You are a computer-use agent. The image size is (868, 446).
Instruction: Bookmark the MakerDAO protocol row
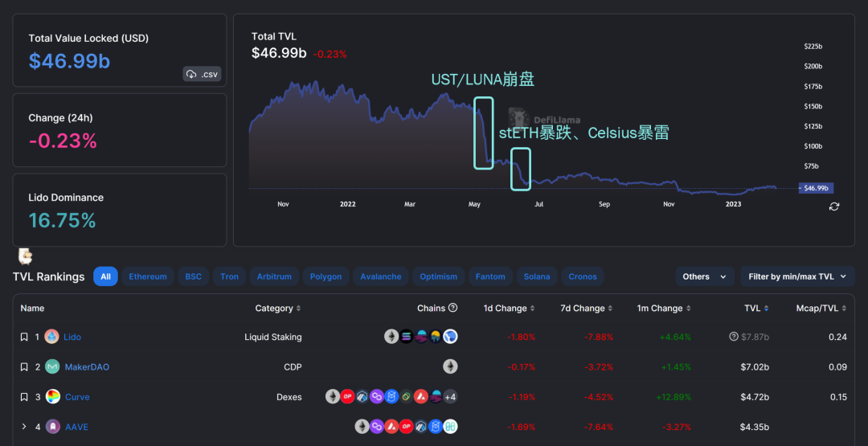pos(24,367)
